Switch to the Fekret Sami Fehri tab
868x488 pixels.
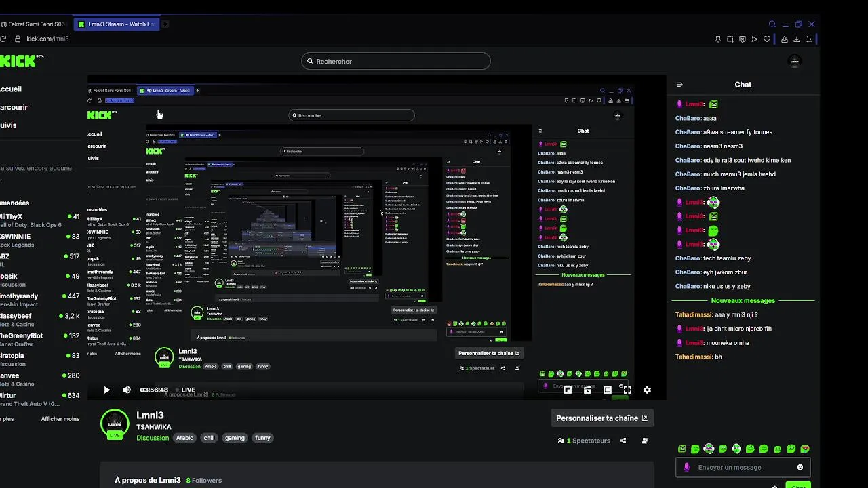pos(34,24)
